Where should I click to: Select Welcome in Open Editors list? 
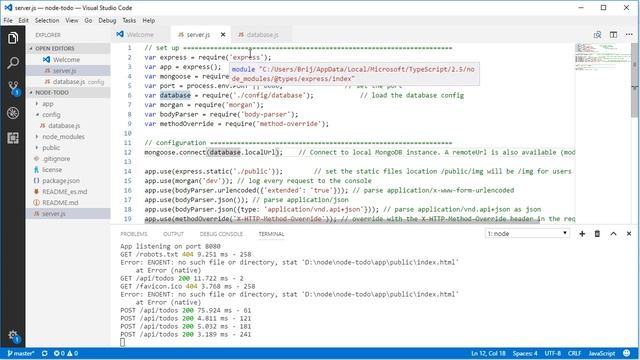[69, 60]
